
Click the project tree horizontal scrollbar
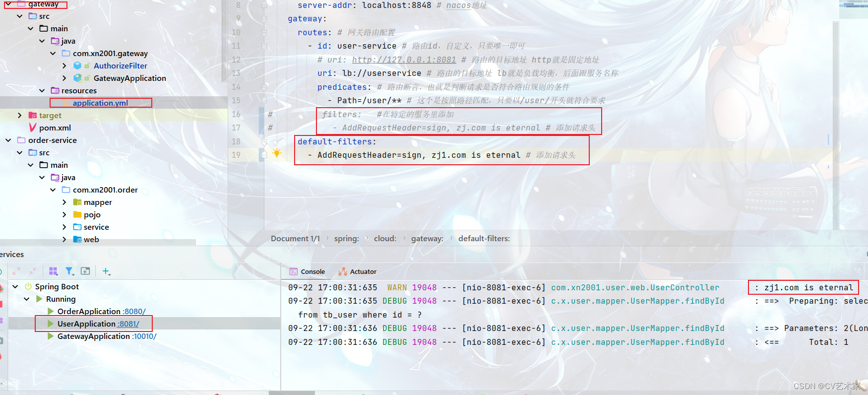point(98,243)
